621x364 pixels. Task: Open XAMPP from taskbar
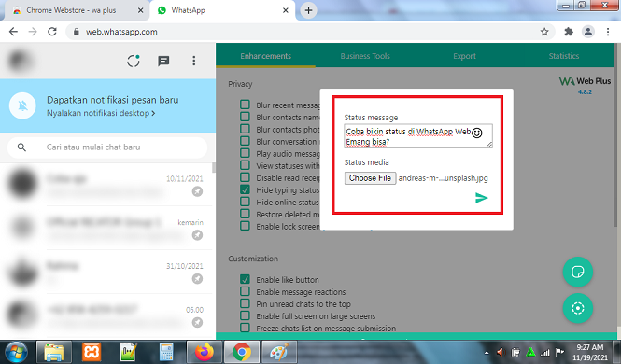pyautogui.click(x=92, y=352)
